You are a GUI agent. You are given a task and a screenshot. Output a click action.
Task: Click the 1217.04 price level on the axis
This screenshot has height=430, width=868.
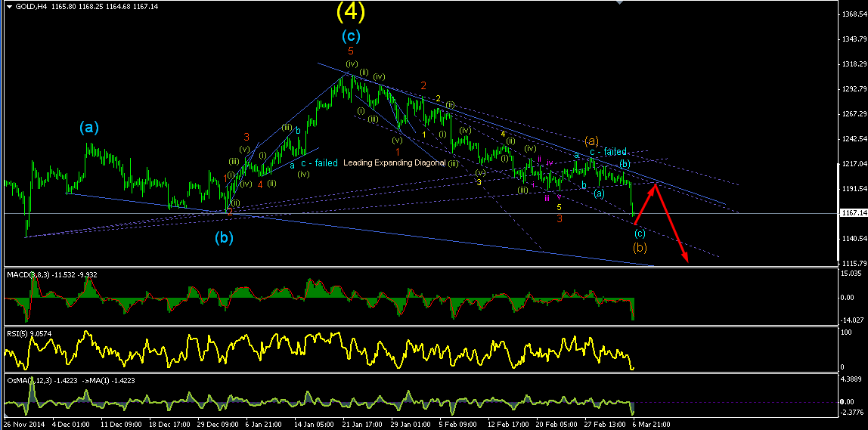tap(853, 164)
